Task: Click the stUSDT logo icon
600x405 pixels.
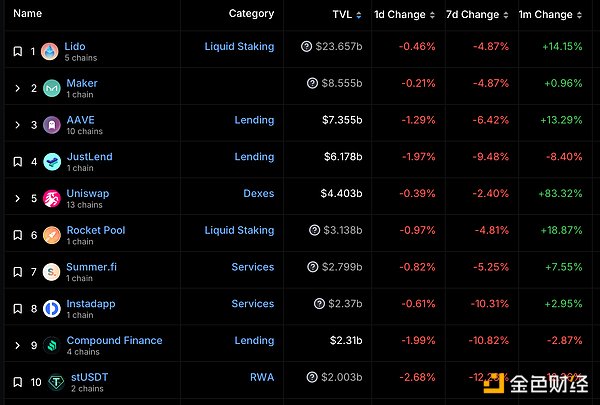Action: (x=52, y=382)
